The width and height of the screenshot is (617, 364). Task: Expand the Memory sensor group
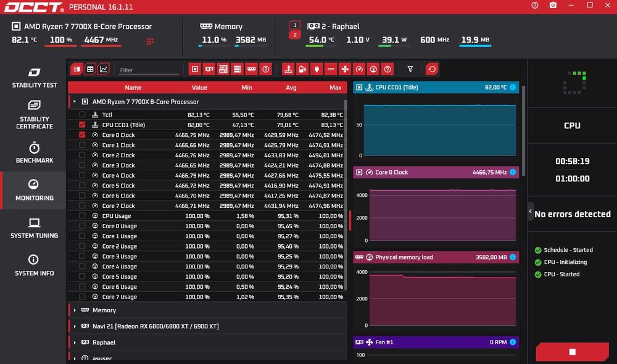tap(75, 310)
